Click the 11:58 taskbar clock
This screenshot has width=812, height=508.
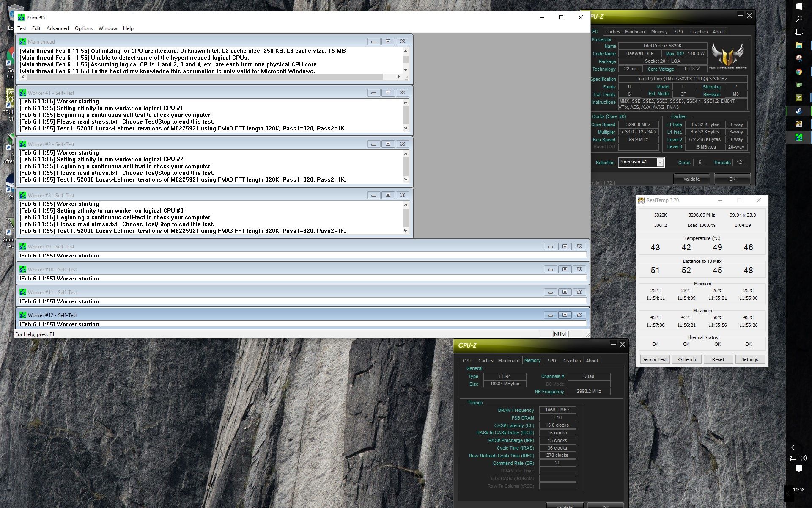pyautogui.click(x=799, y=490)
